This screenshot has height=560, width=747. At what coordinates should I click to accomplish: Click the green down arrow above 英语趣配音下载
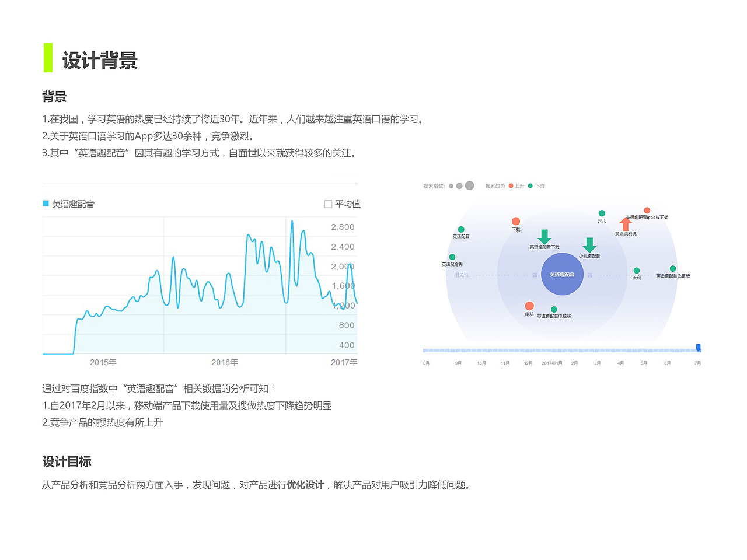point(544,236)
